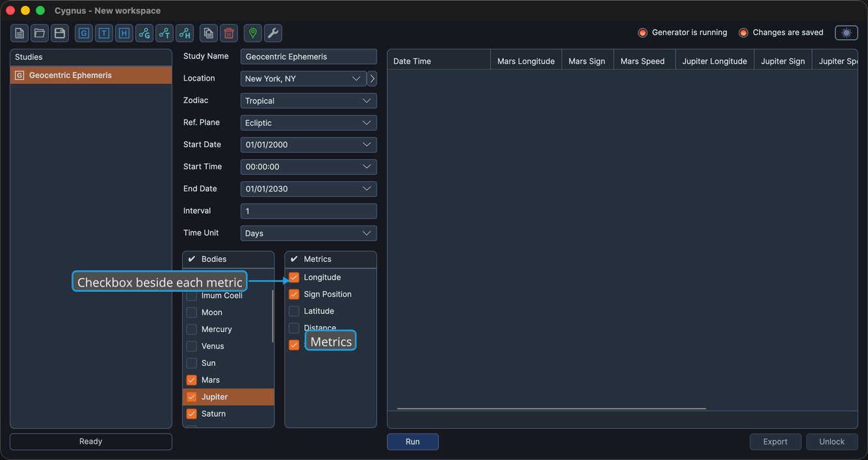Add a study with the square T icon
The height and width of the screenshot is (460, 868).
104,33
